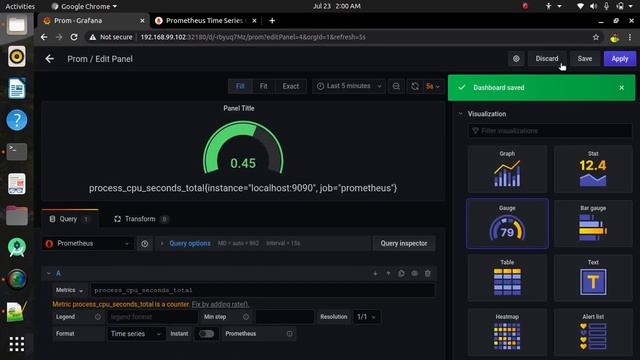Select Fit display mode

click(263, 86)
